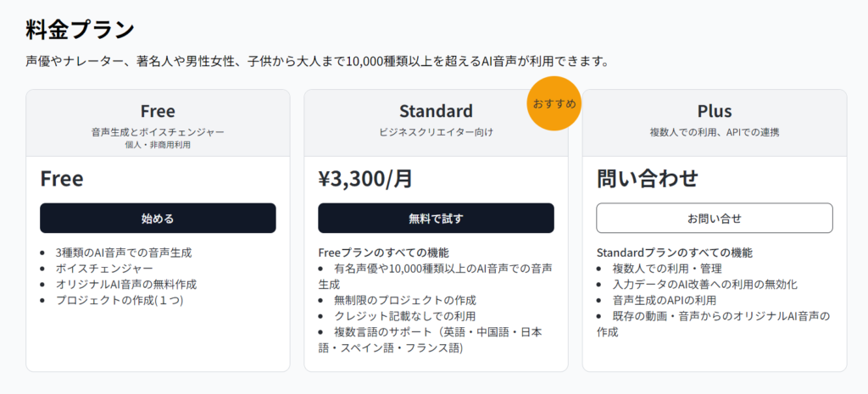Click the ¥3,300/月 price text
The height and width of the screenshot is (394, 868).
pyautogui.click(x=365, y=180)
